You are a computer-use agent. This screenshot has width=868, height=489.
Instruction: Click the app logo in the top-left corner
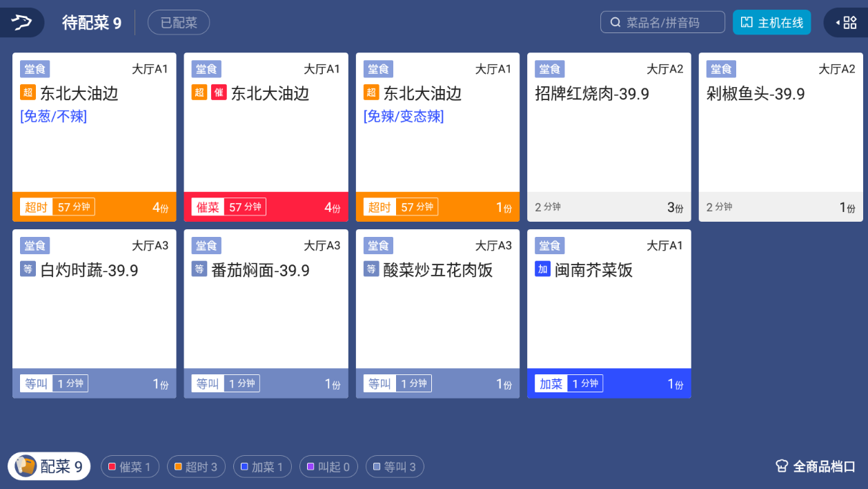click(21, 23)
